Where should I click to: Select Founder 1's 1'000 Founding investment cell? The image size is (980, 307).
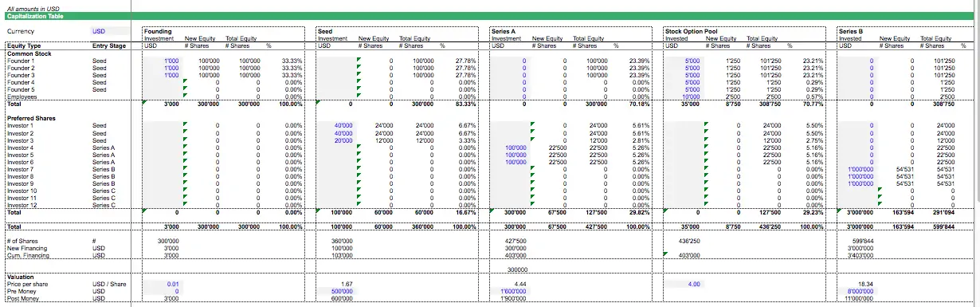(x=163, y=61)
